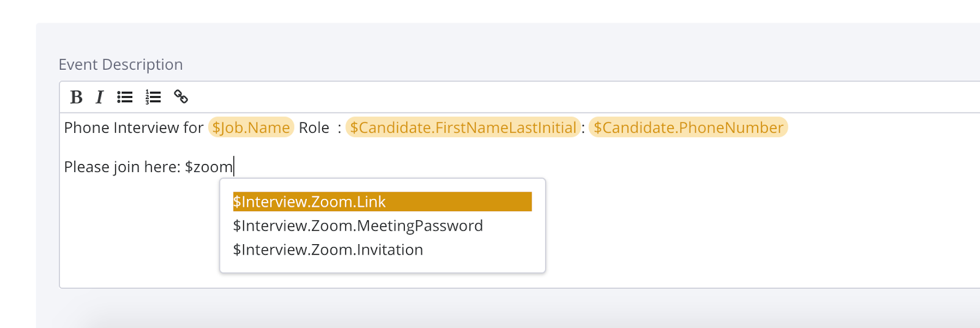Place the cursor in the "Phone Interview for" text
This screenshot has width=980, height=328.
(133, 128)
